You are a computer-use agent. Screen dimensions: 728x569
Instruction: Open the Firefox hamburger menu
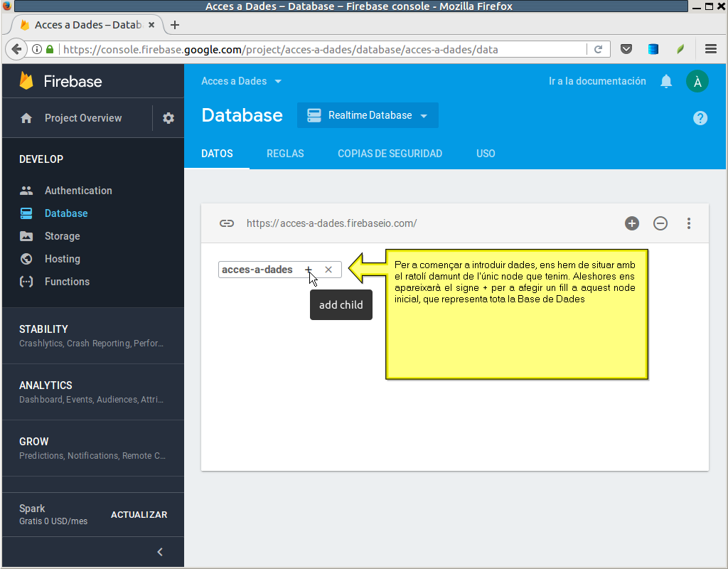pos(711,49)
